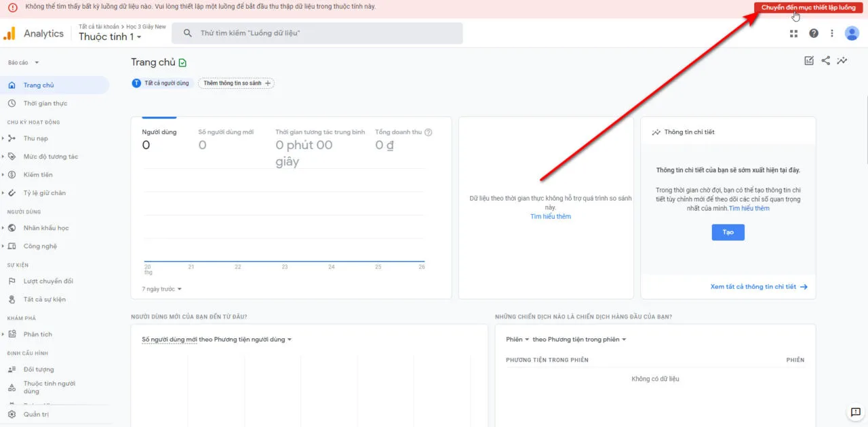The height and width of the screenshot is (427, 868).
Task: Open the help question mark icon
Action: point(814,33)
